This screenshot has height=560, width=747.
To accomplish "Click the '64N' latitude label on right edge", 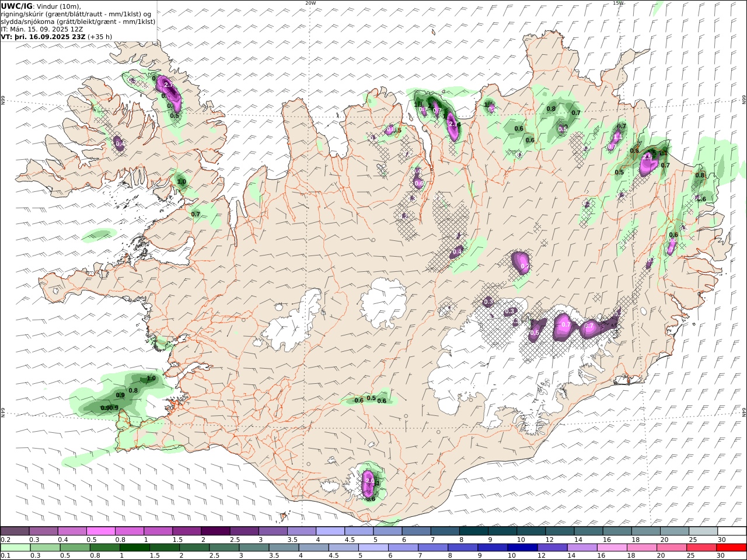I will [x=744, y=411].
